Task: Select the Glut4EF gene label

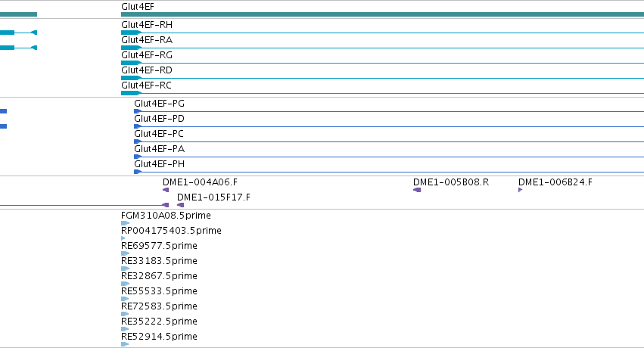Action: 138,7
